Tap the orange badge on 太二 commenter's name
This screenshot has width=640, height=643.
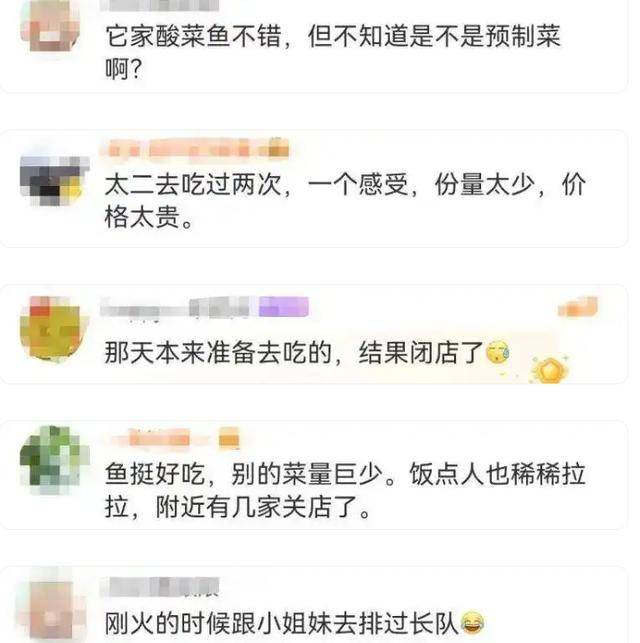278,148
